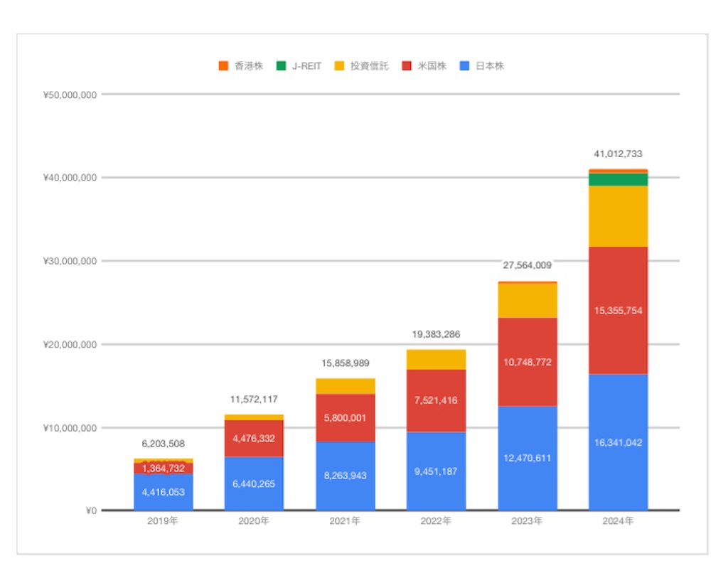Select the blue segment labeled 12,470,611
The height and width of the screenshot is (583, 728).
[x=528, y=458]
